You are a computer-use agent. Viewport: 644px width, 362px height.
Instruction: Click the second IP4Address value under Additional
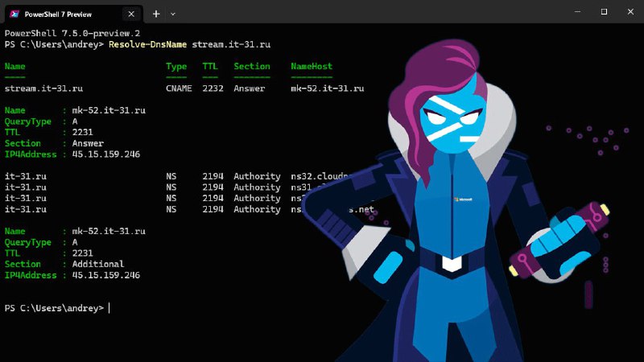click(x=106, y=275)
